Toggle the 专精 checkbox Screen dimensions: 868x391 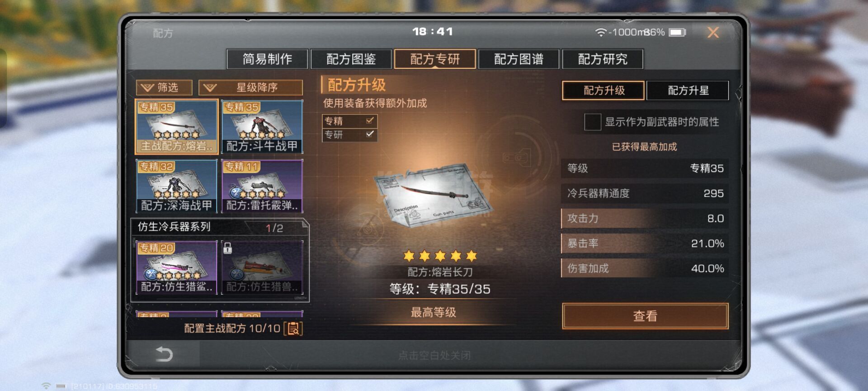[x=370, y=120]
